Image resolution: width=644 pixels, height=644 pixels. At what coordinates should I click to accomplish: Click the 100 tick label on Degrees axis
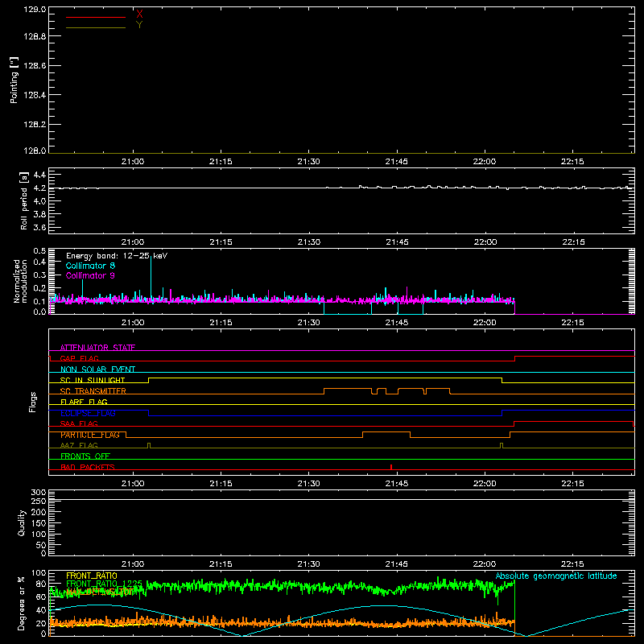[39, 573]
